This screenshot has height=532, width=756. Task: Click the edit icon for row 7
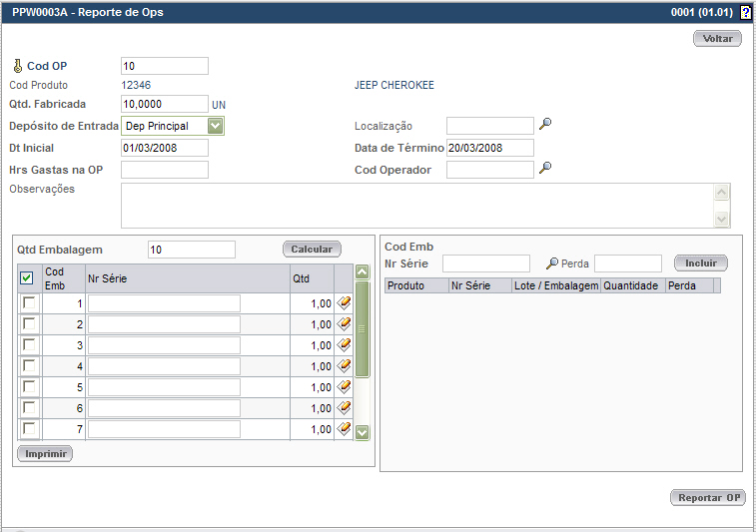tap(344, 428)
